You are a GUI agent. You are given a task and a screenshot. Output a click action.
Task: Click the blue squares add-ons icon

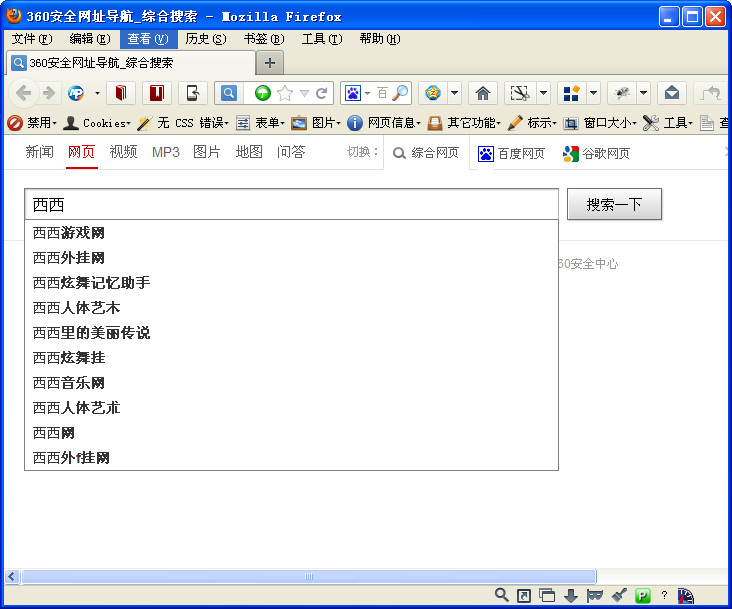pos(571,93)
